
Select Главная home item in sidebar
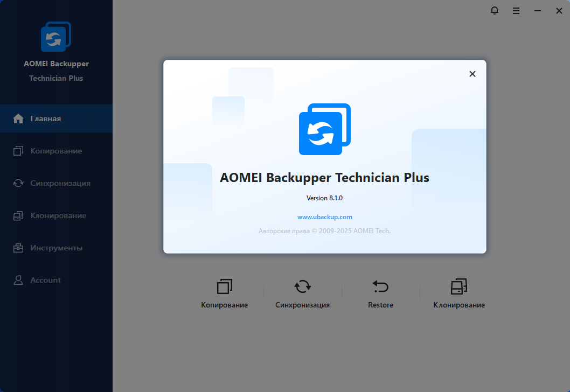(45, 118)
